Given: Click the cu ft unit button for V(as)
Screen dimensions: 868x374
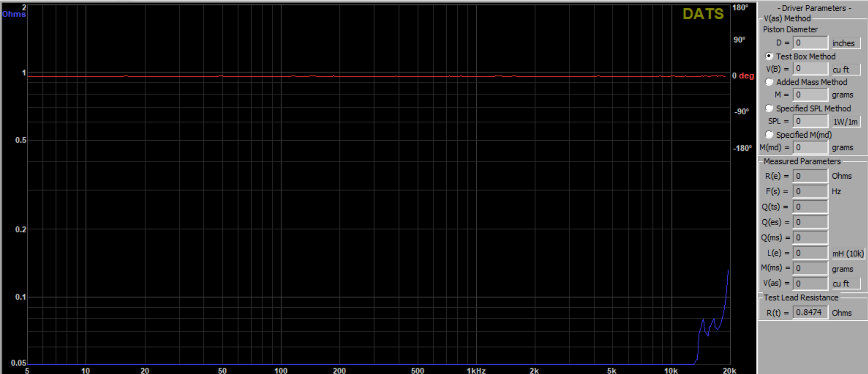Looking at the screenshot, I should (846, 284).
